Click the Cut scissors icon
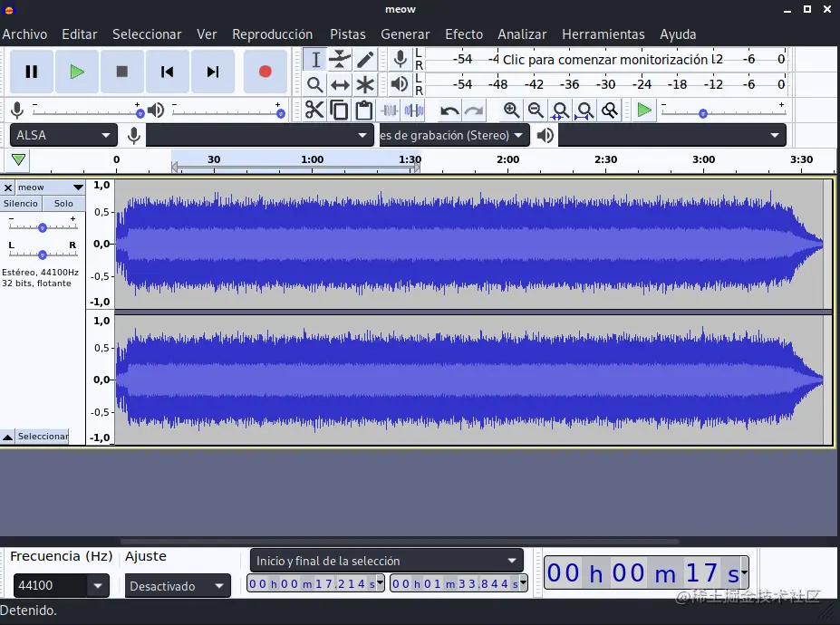Viewport: 840px width, 625px height. [314, 111]
